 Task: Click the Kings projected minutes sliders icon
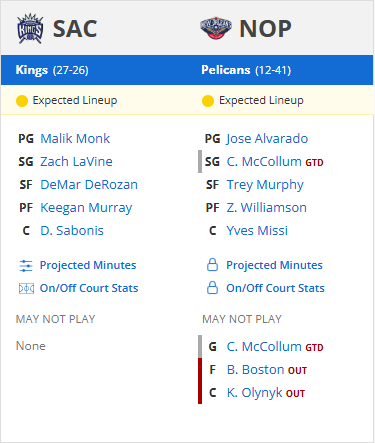(26, 266)
